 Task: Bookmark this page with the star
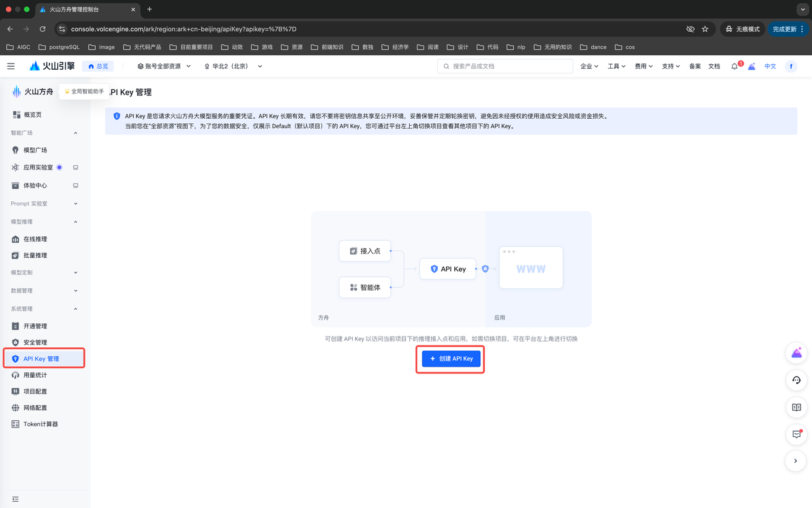point(705,29)
